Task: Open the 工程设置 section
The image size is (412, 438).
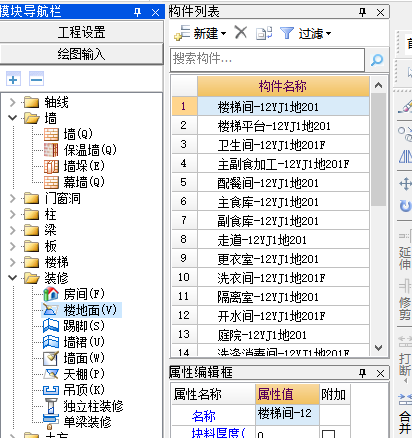Action: [x=82, y=32]
